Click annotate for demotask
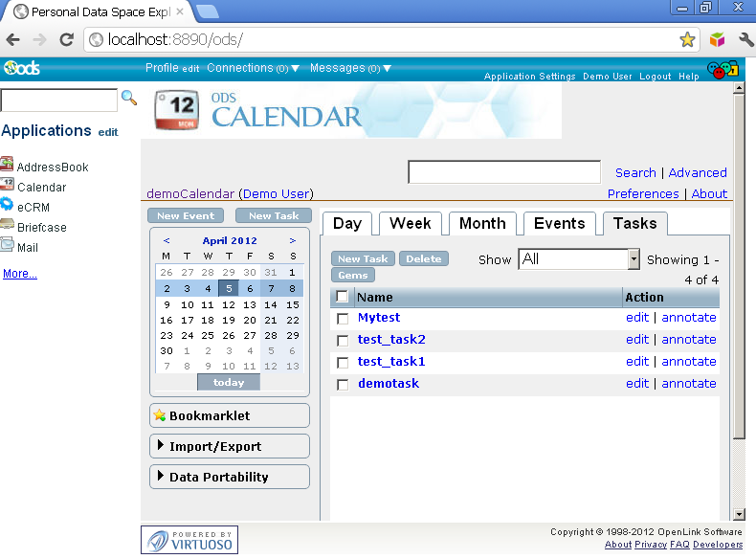Viewport: 756px width, 559px height. coord(688,384)
